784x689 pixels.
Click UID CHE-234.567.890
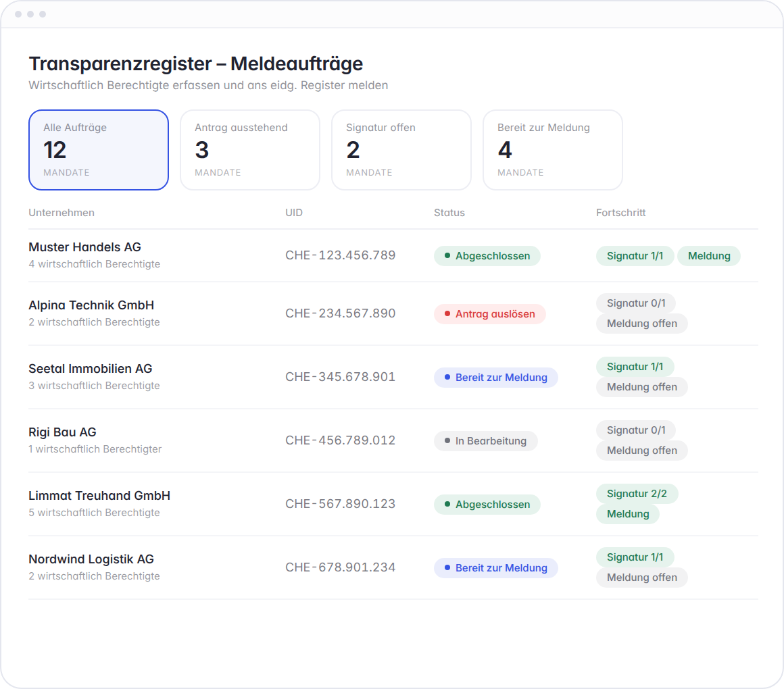341,313
